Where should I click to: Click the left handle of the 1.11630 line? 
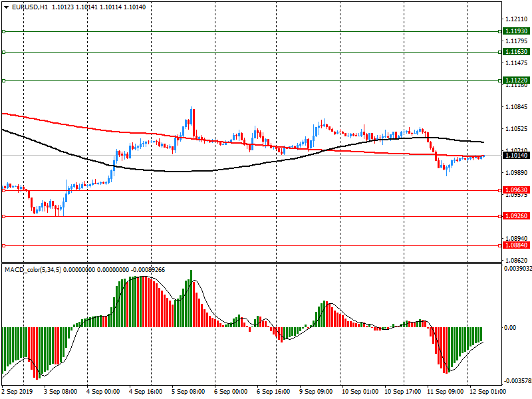4,53
